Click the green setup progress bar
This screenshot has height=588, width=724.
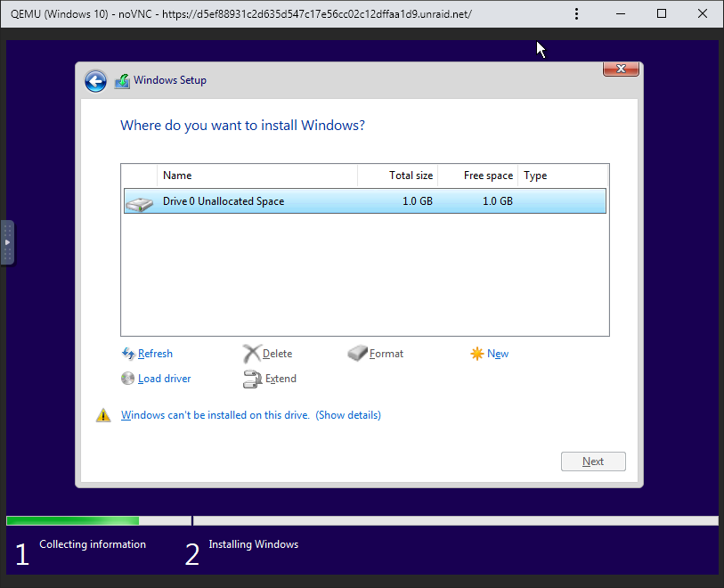[73, 520]
